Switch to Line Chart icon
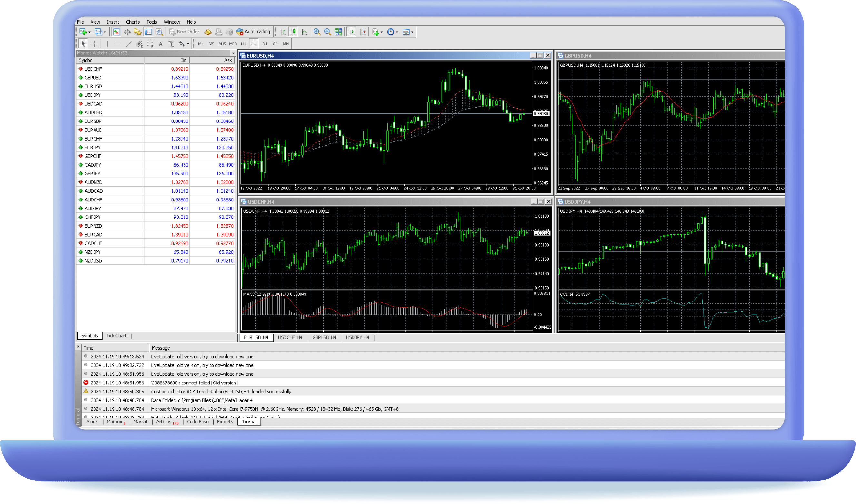Screen dimensions: 856x504 (x=304, y=32)
